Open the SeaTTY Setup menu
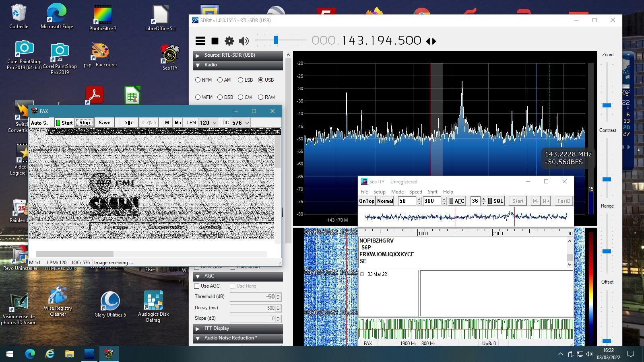Viewport: 644px width, 362px height. tap(379, 192)
